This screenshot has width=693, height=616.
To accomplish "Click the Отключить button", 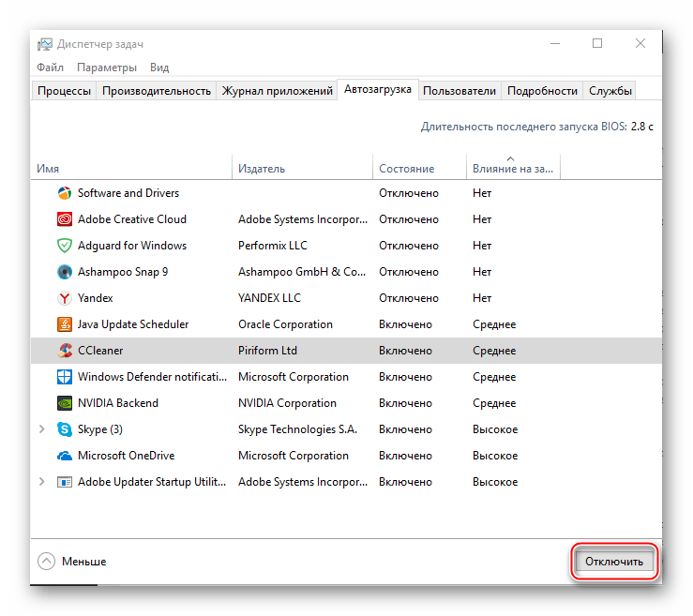I will [x=614, y=562].
